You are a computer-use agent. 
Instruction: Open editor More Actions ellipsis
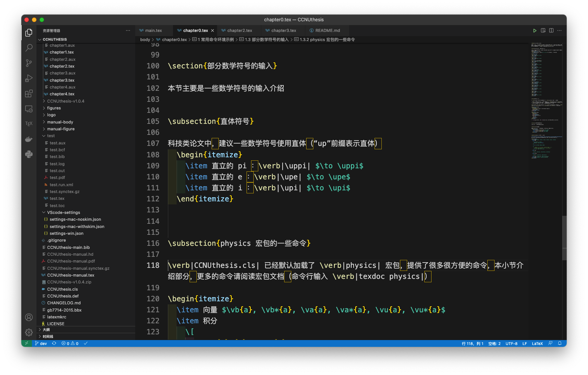pyautogui.click(x=560, y=30)
